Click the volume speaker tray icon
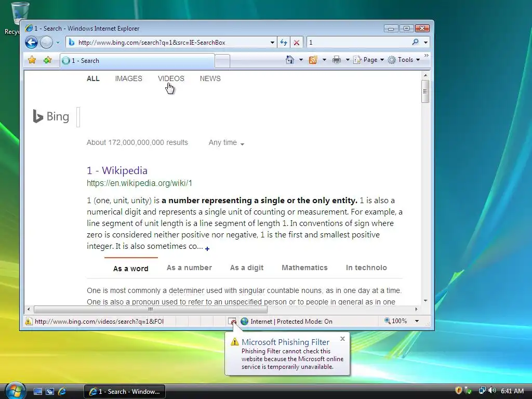 point(492,391)
